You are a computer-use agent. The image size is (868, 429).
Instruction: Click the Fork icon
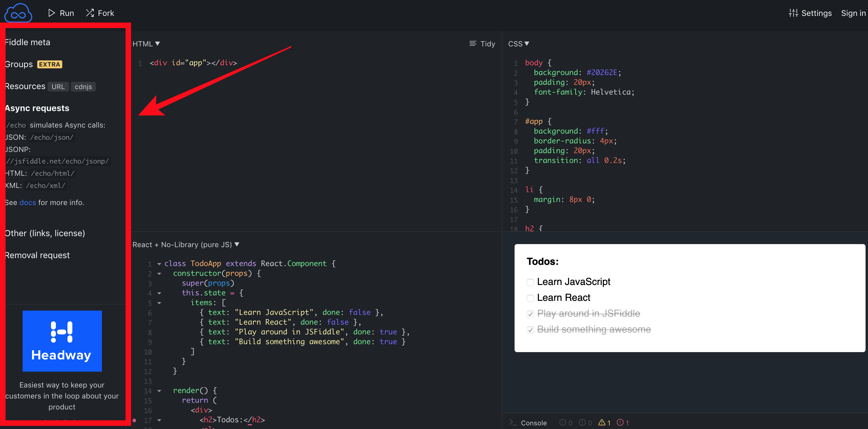point(90,13)
